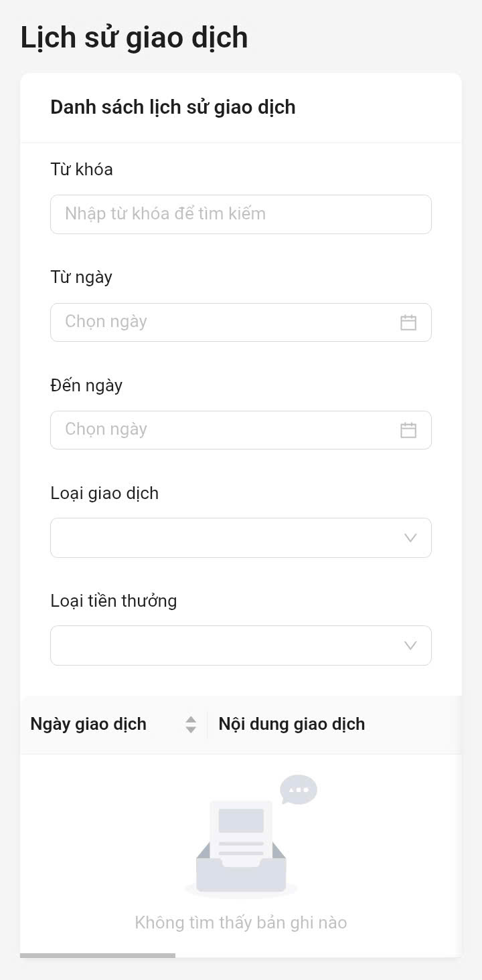The width and height of the screenshot is (482, 980).
Task: Sort by the Ngày giao dịch column header
Action: pyautogui.click(x=88, y=724)
